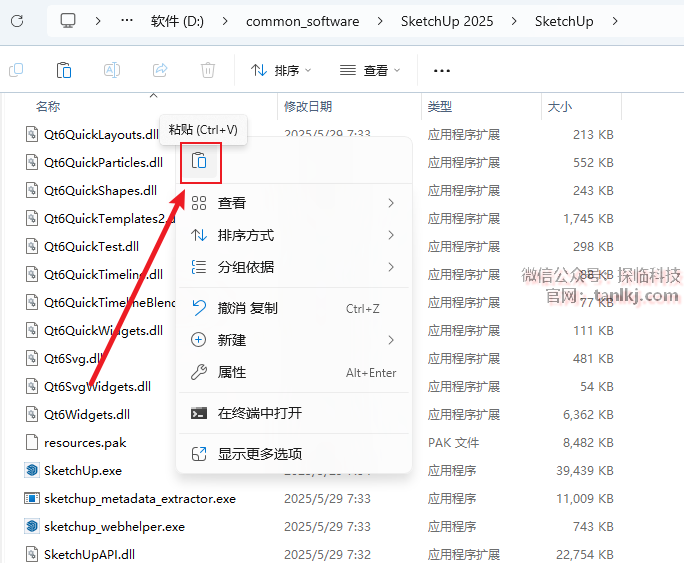The width and height of the screenshot is (684, 563).
Task: Sort by 修改日期 column header
Action: click(x=308, y=106)
